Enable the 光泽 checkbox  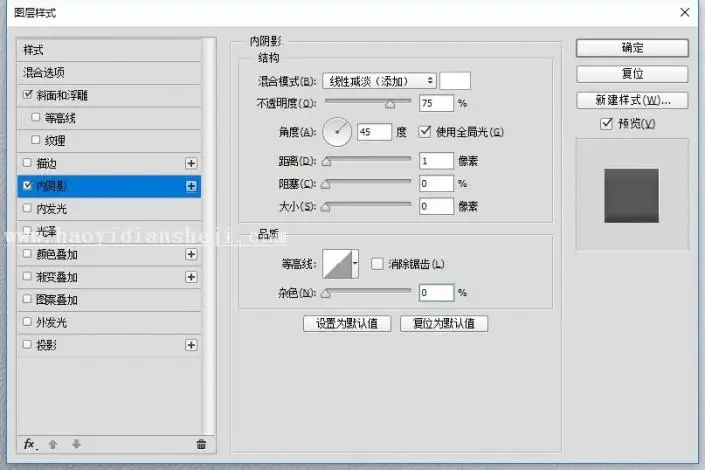click(x=27, y=230)
